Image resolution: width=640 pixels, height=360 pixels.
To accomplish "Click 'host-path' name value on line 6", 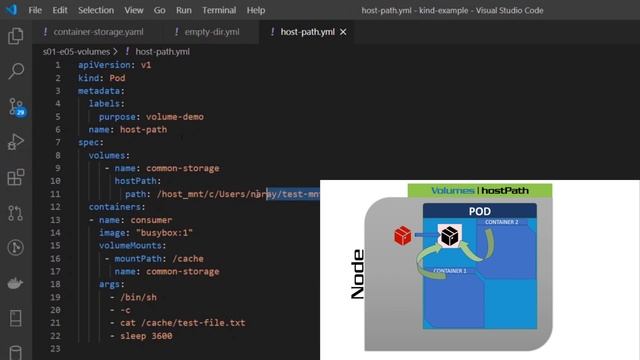I will point(143,129).
